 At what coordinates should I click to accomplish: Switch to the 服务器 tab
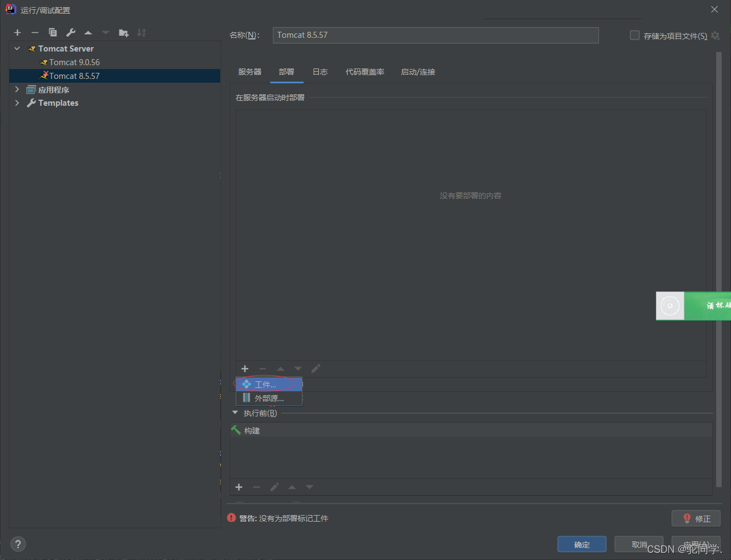coord(250,72)
